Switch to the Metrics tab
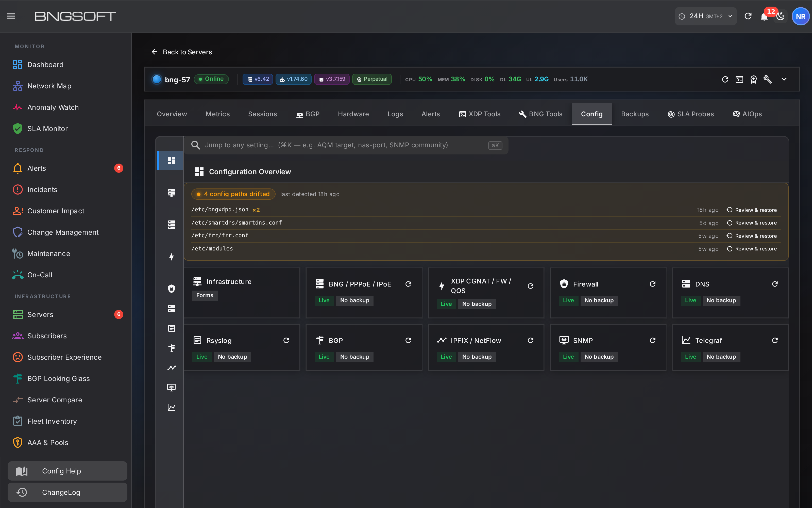Screen dimensions: 812x508 pyautogui.click(x=217, y=114)
